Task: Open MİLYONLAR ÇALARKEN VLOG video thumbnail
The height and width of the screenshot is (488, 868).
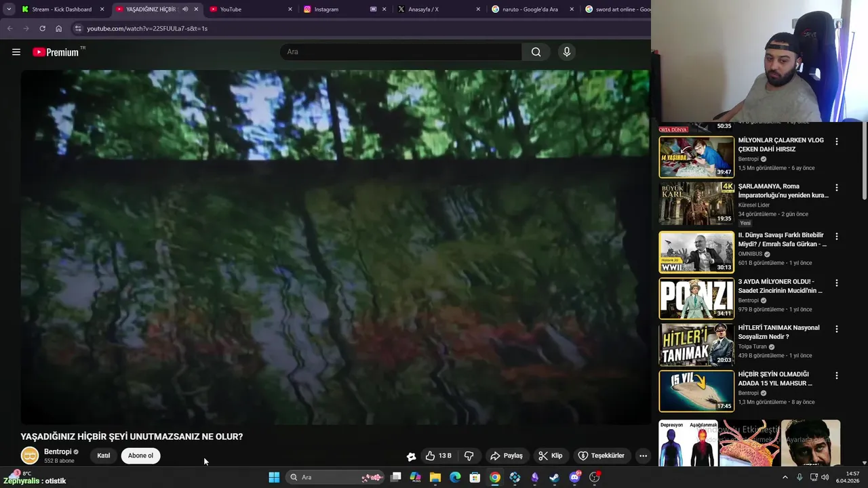Action: (x=696, y=157)
